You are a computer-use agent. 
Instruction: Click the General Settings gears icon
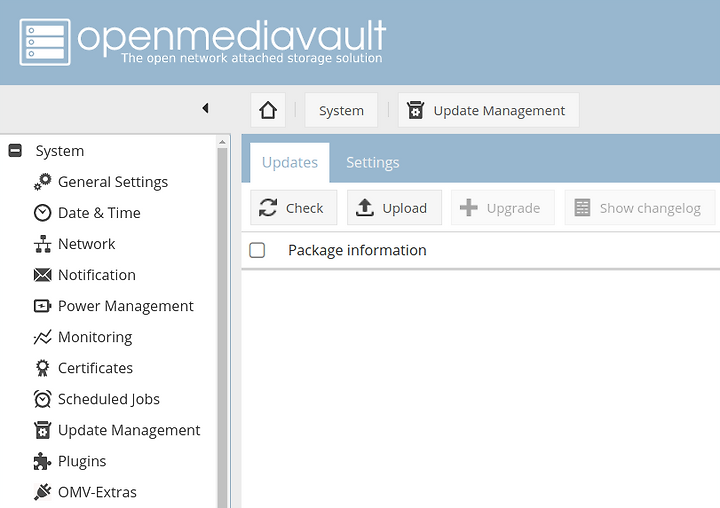[x=43, y=182]
